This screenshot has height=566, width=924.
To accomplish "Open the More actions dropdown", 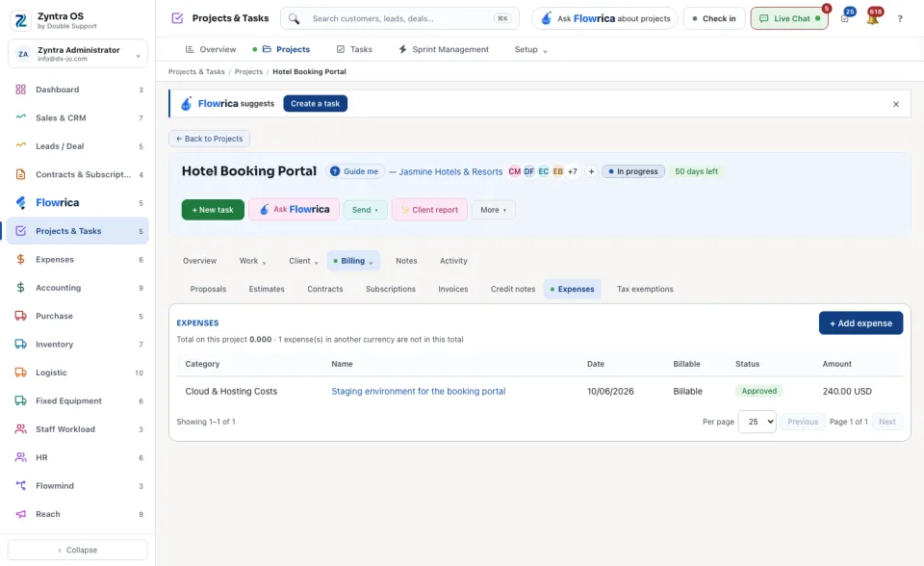I will click(493, 210).
